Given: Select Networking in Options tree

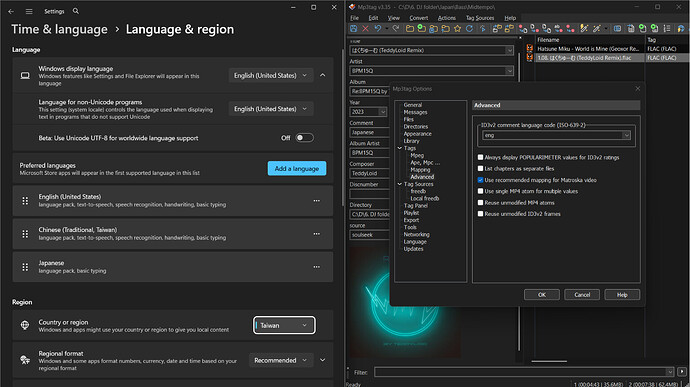Looking at the screenshot, I should (416, 234).
